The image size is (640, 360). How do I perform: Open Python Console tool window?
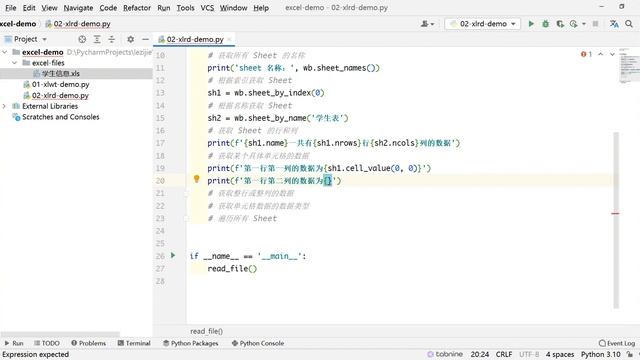coord(258,343)
